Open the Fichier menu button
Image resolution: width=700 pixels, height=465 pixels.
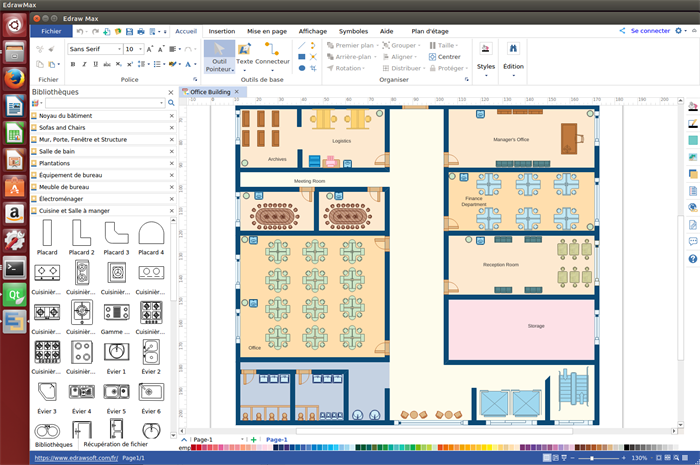coord(51,31)
